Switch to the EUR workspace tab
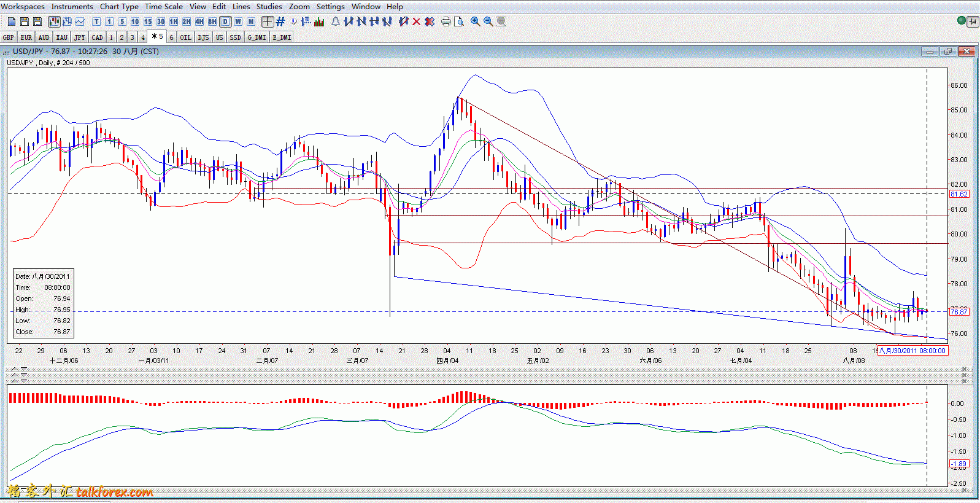The width and height of the screenshot is (980, 503). (26, 37)
